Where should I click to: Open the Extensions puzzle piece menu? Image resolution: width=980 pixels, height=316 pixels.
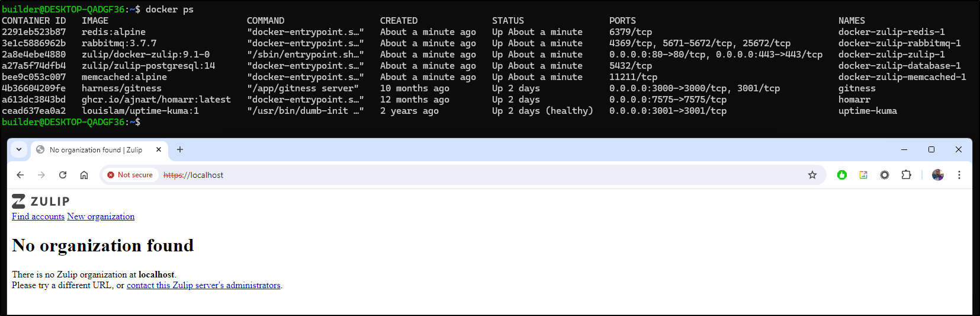coord(906,175)
